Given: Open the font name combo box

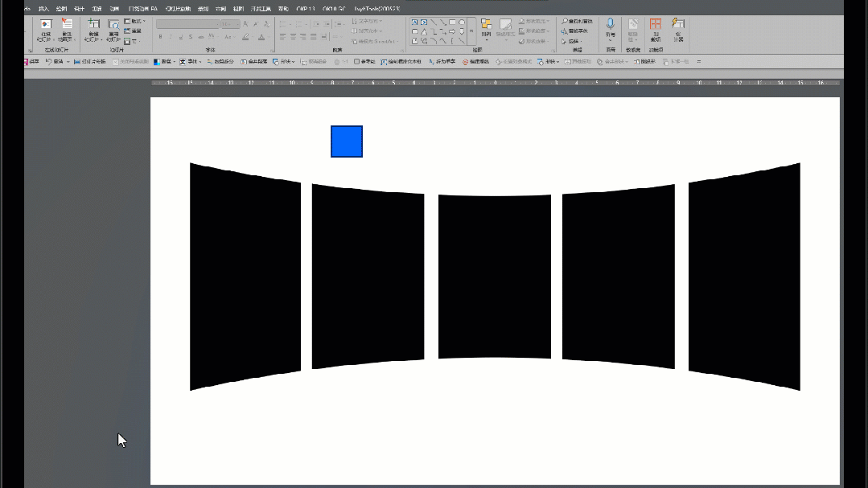Looking at the screenshot, I should (187, 24).
